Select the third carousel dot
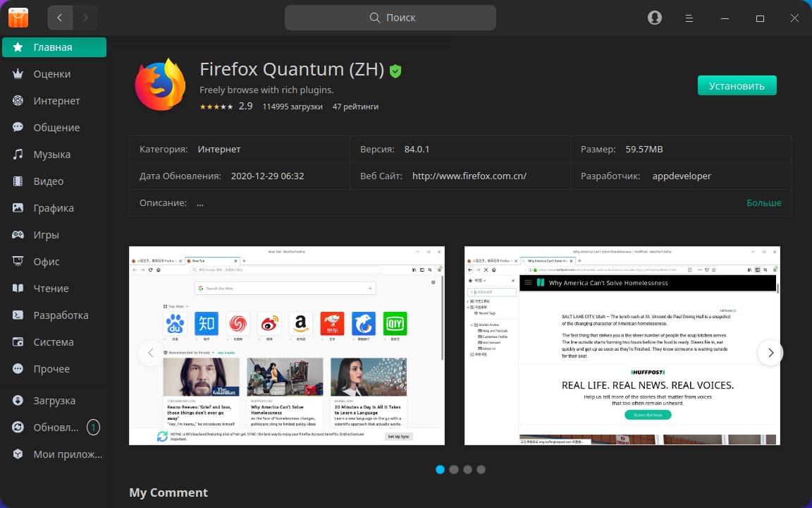The image size is (812, 508). pos(467,470)
